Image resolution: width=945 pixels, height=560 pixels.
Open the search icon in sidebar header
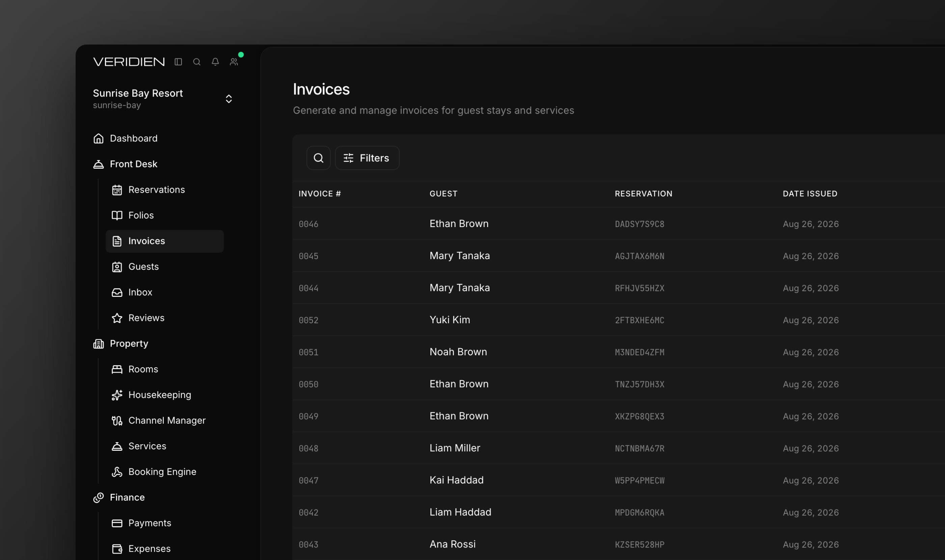point(197,62)
